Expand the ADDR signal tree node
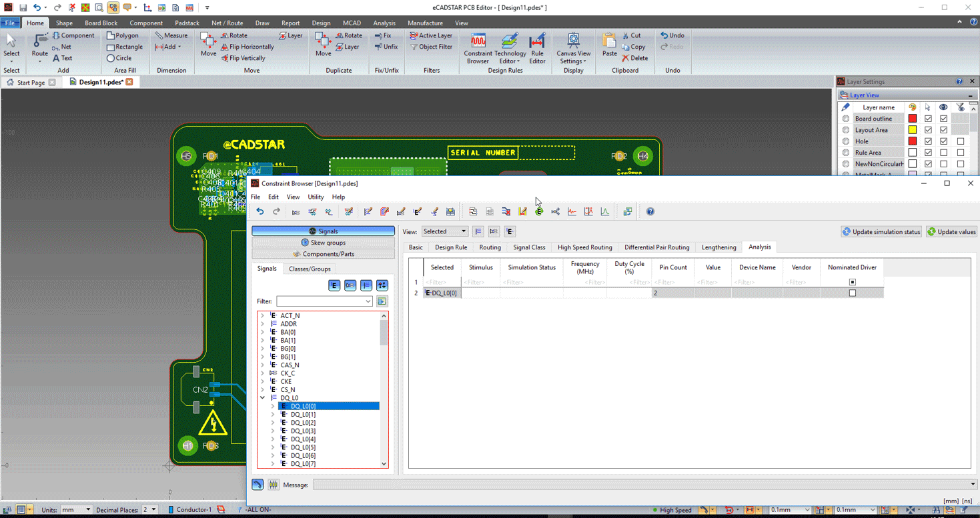 pos(262,324)
